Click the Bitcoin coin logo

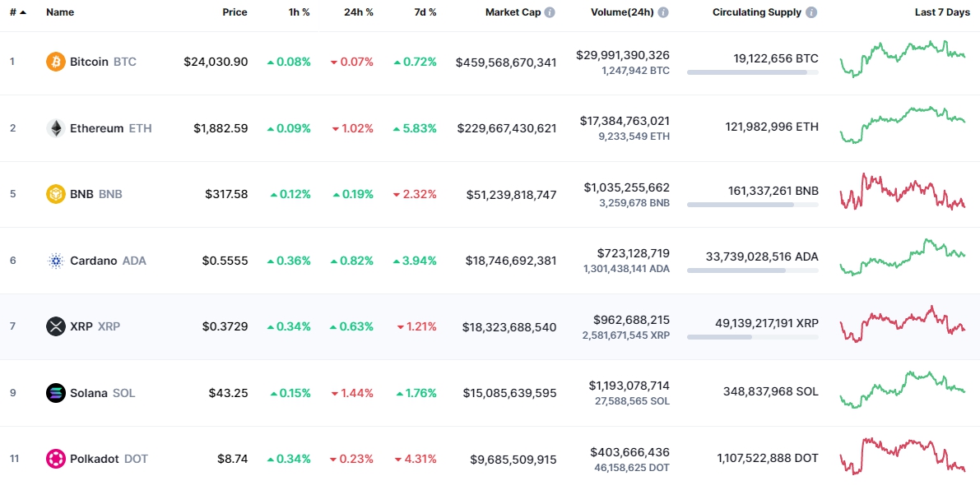[x=56, y=62]
